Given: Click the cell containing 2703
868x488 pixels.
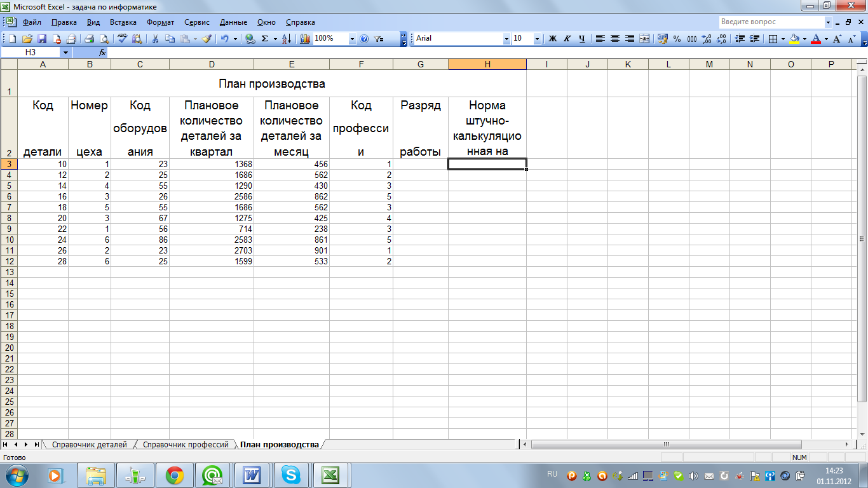Looking at the screenshot, I should point(212,250).
